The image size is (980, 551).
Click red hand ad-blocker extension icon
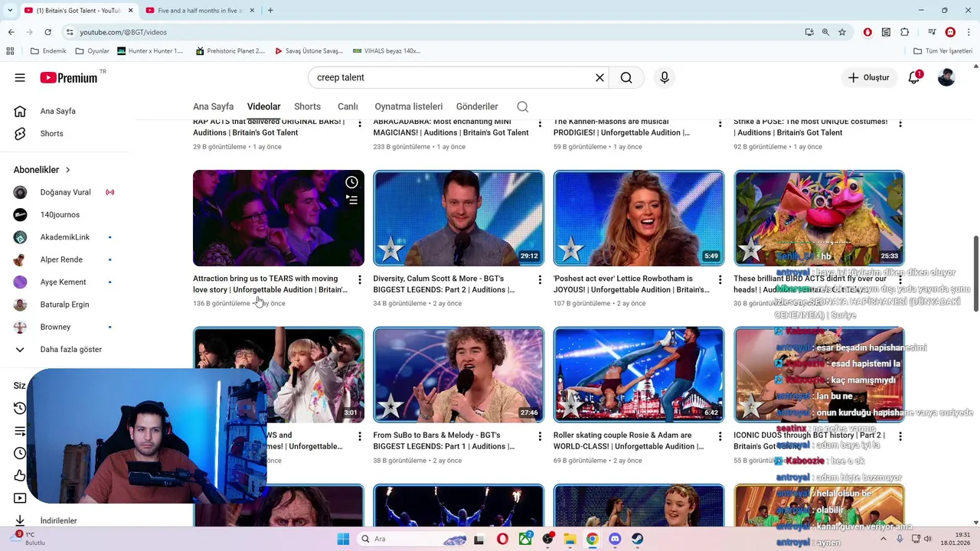tap(867, 32)
